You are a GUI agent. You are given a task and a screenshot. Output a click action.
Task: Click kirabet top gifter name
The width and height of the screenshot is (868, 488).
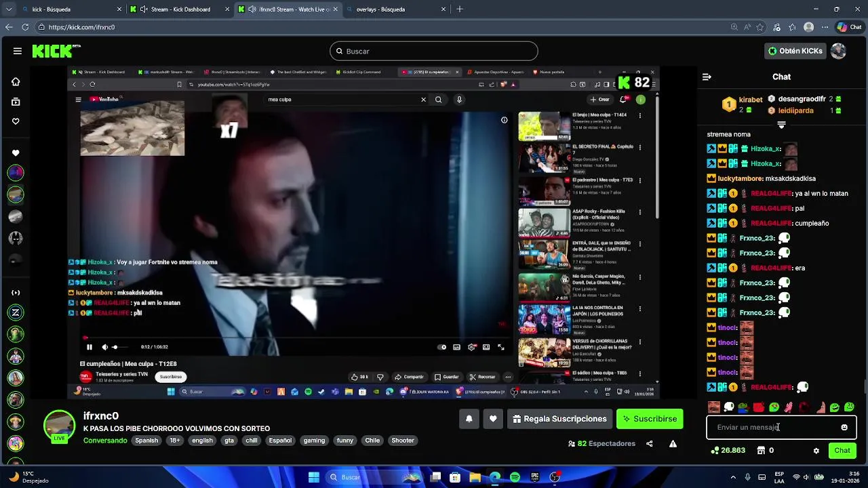pyautogui.click(x=751, y=100)
